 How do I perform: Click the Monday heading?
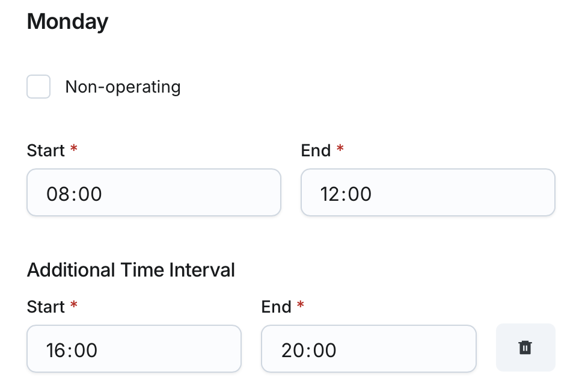[68, 22]
